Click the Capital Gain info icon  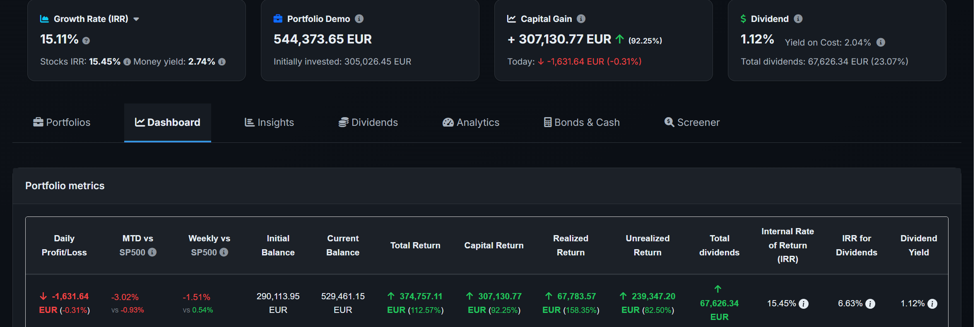[x=581, y=19]
